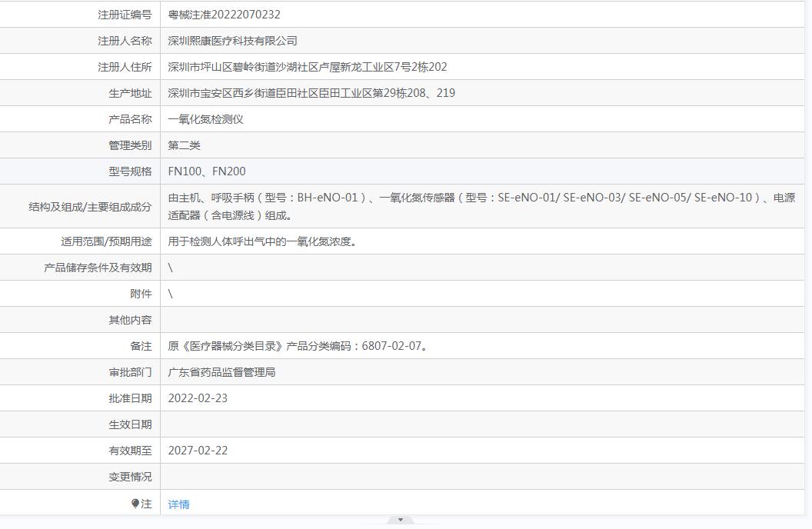Screen dimensions: 812x529
Task: Click the 第二类 management category value
Action: point(184,145)
